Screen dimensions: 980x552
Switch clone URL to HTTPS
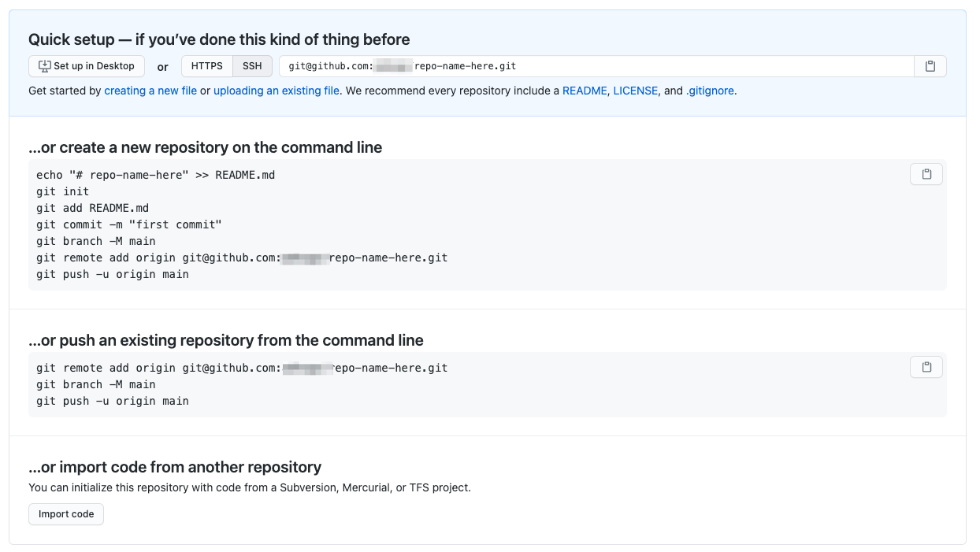pos(206,66)
